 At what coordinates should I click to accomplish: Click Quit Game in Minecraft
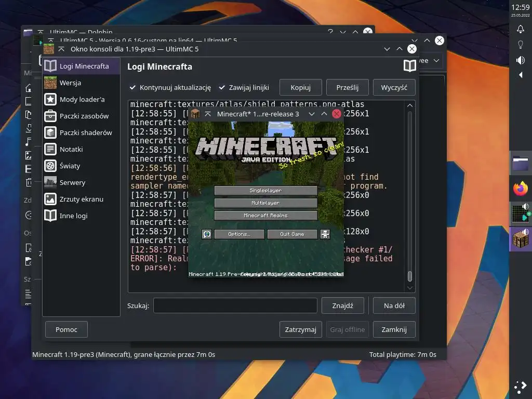pyautogui.click(x=292, y=234)
